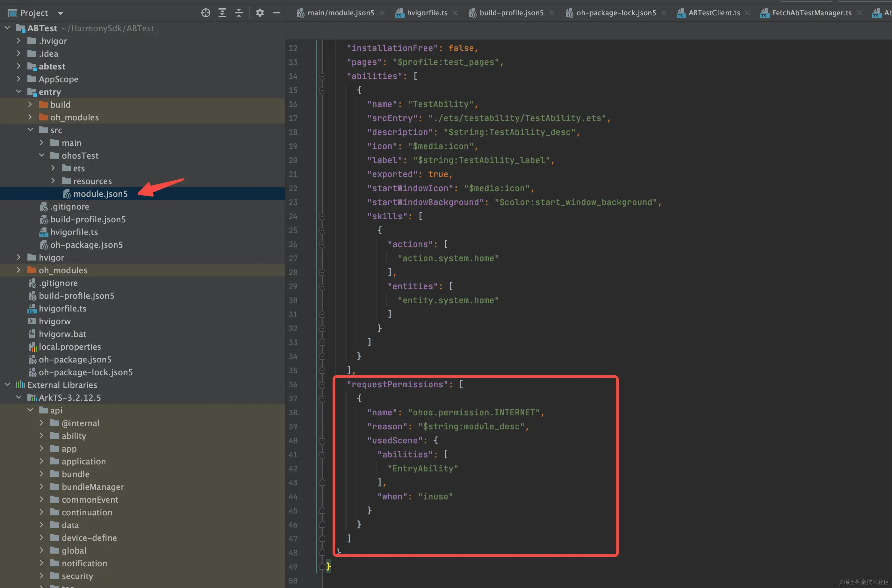Expand the .hvigor folder

point(19,40)
